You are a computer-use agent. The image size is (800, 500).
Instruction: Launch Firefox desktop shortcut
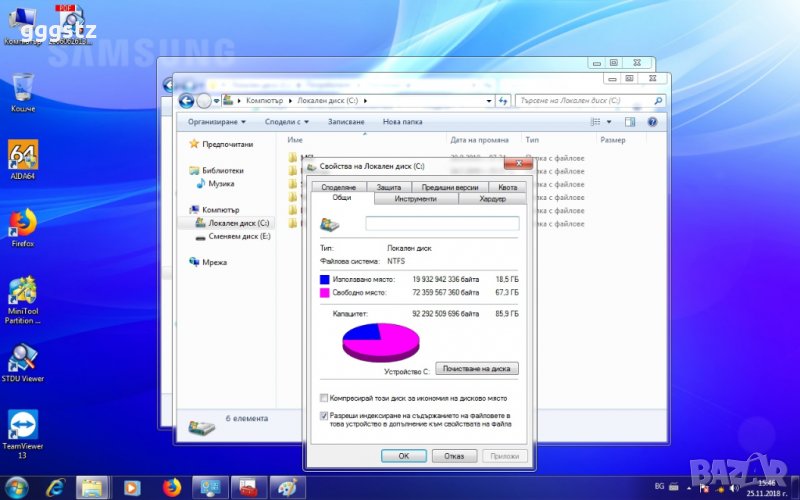(22, 224)
